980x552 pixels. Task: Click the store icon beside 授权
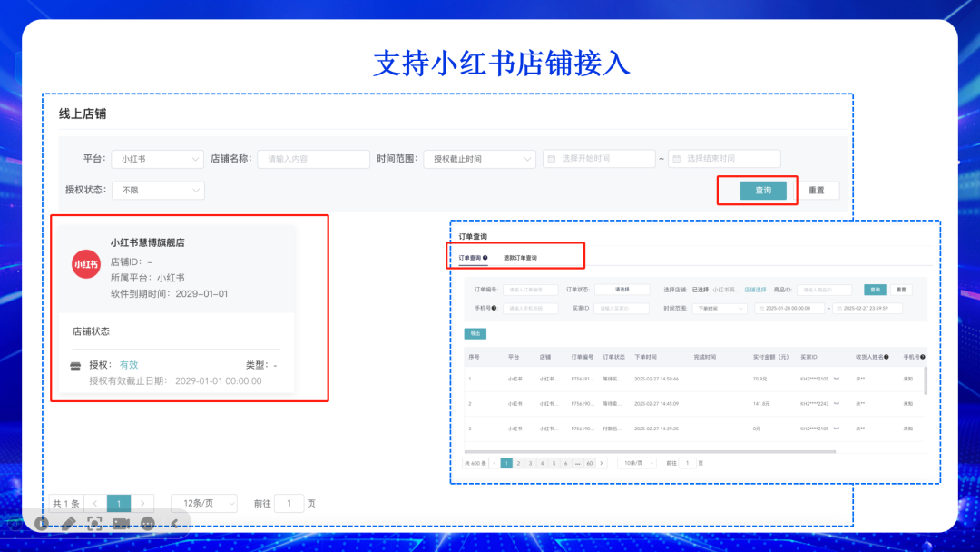click(x=76, y=365)
